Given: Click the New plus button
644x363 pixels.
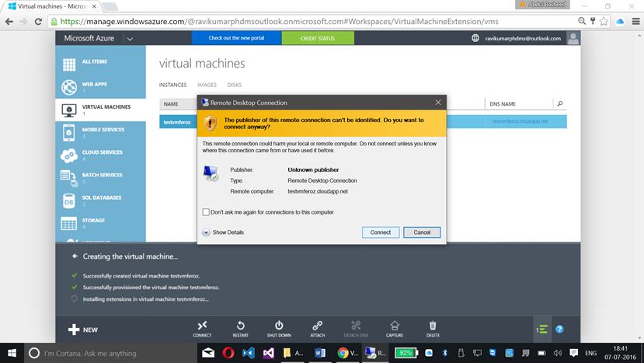Looking at the screenshot, I should pos(83,330).
